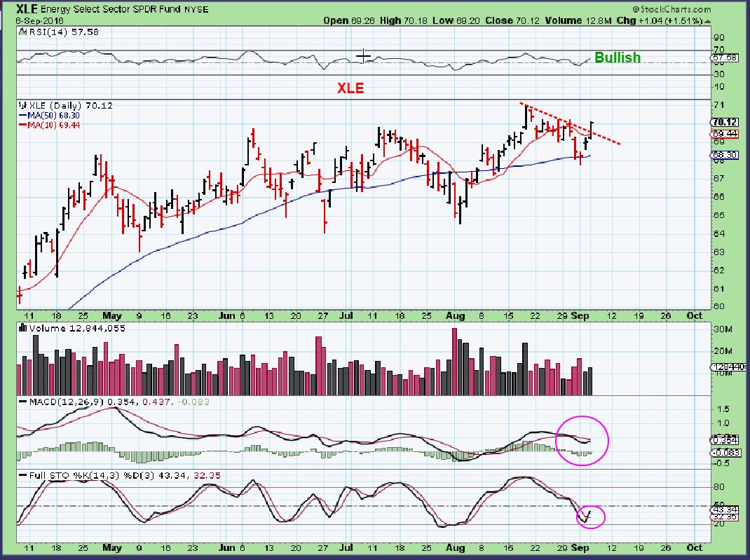
Task: Click the 'Jun' label on the bottom date axis
Action: [226, 547]
